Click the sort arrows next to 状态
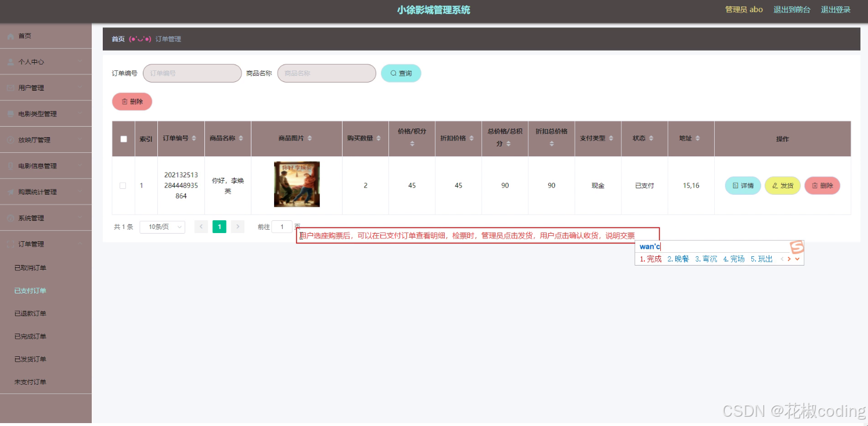This screenshot has width=868, height=426. [651, 138]
